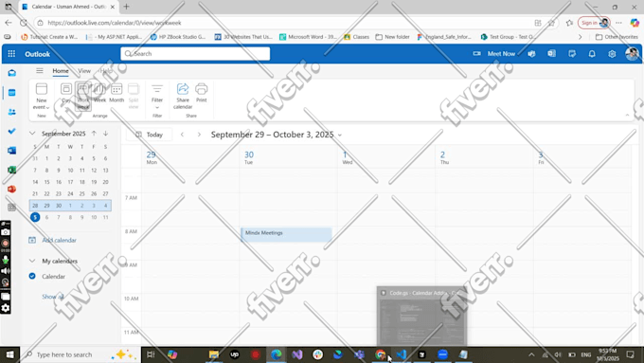Viewport: 644px width, 363px height.
Task: Open the account profile picture
Action: (632, 54)
